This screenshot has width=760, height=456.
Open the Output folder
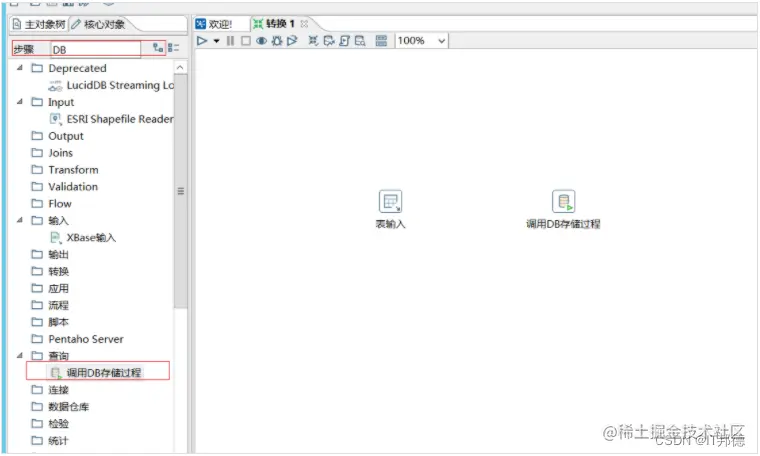coord(58,136)
